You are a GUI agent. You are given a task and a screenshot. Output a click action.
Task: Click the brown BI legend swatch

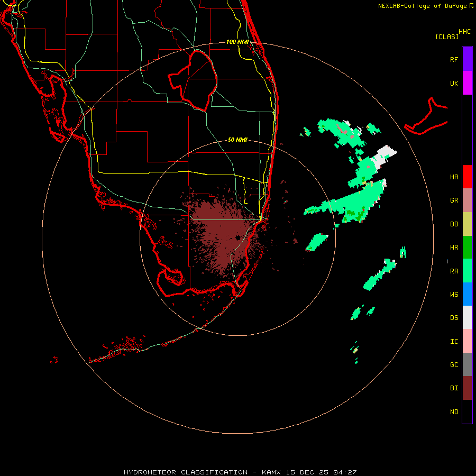[467, 388]
